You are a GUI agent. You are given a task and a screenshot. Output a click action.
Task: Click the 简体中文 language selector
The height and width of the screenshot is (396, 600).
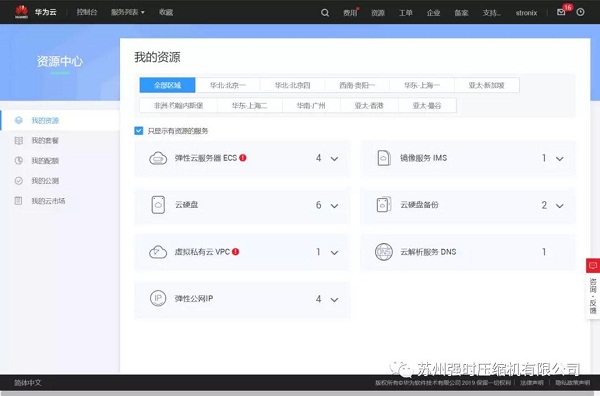pos(28,382)
